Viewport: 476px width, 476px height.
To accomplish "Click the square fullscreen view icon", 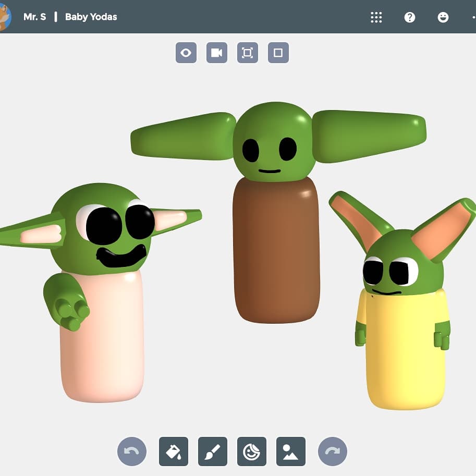I will click(x=278, y=53).
